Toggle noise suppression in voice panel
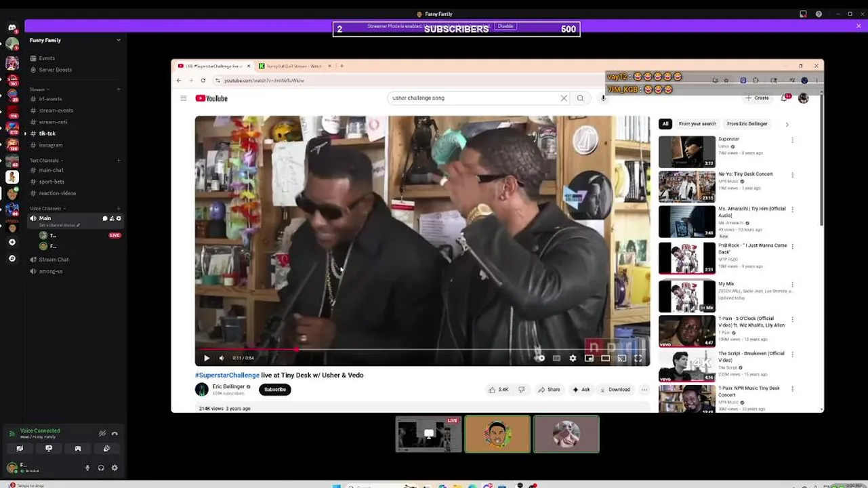The image size is (868, 488). point(102,434)
